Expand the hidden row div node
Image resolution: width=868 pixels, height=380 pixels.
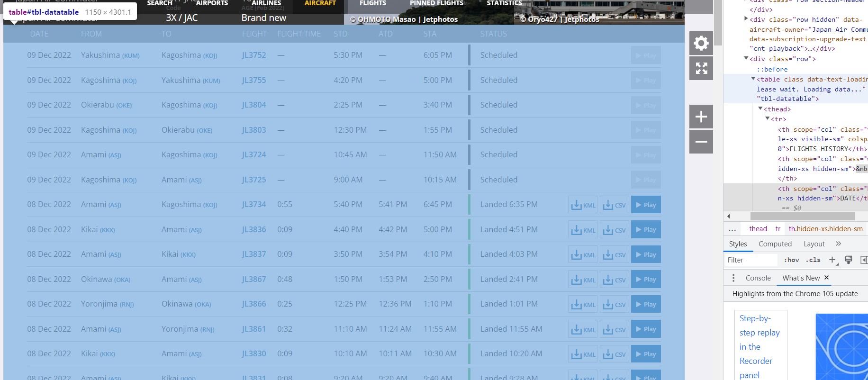pos(746,19)
